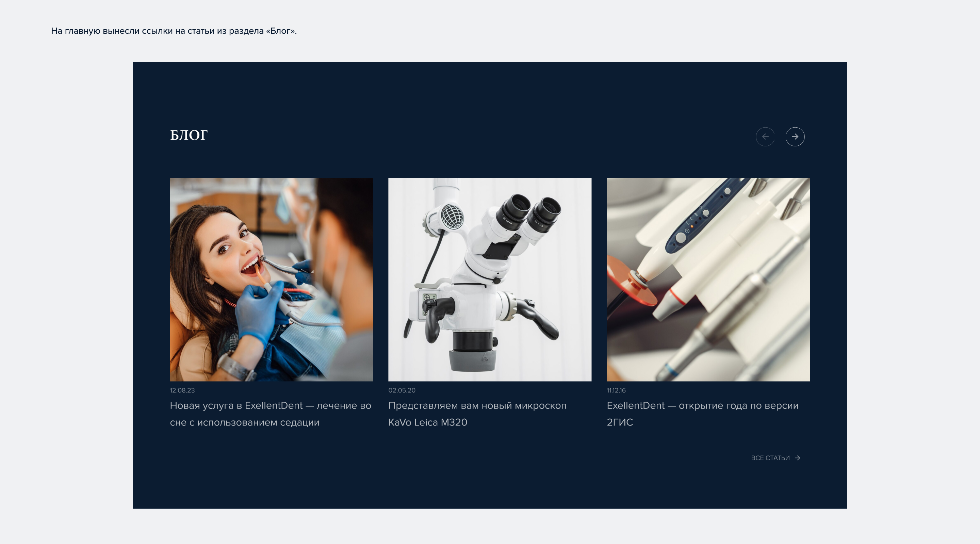Screen dimensions: 980x544
Task: Open the dental instruments article image
Action: 708,279
